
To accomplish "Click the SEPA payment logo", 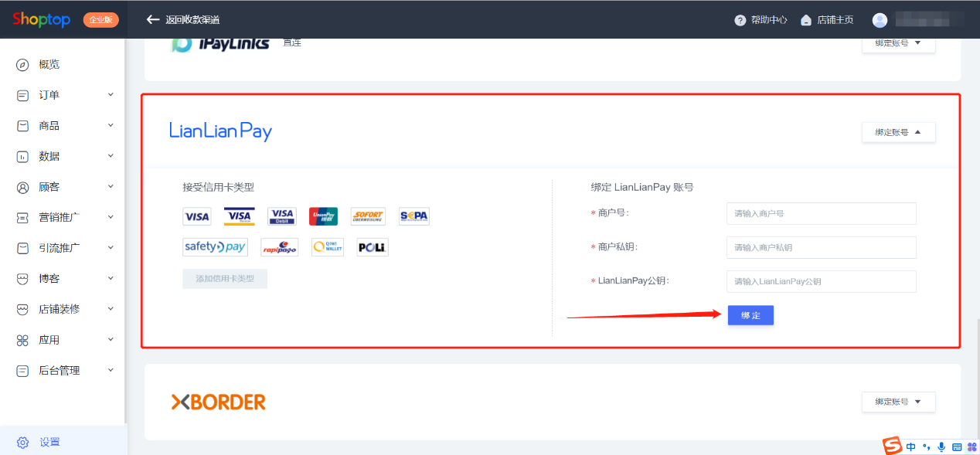I will click(414, 216).
